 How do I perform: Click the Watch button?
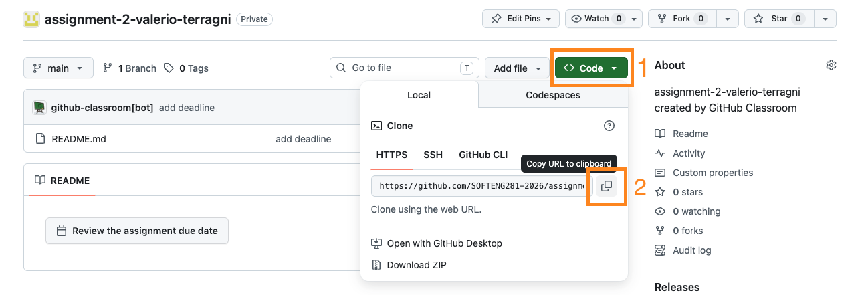pos(595,19)
